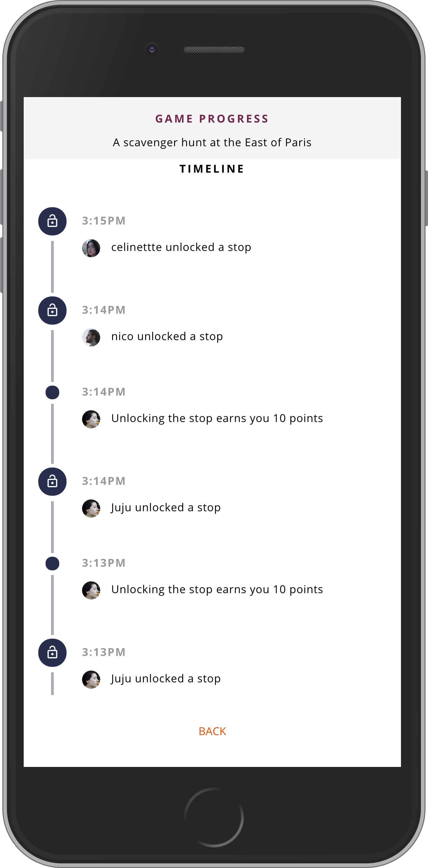Screen dimensions: 428x868
Task: Tap Juju's avatar in the 3:13PM unlock entry
Action: pos(91,679)
